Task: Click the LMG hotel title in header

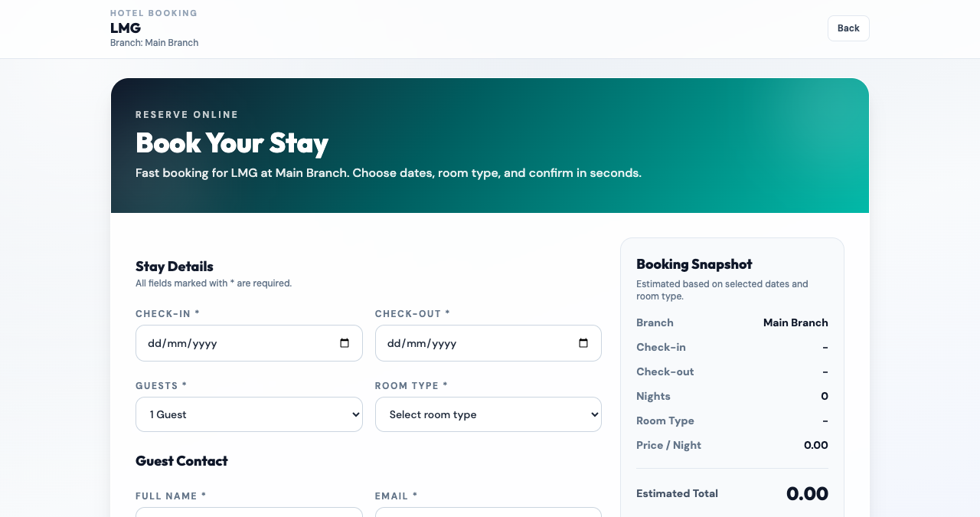Action: (x=126, y=28)
